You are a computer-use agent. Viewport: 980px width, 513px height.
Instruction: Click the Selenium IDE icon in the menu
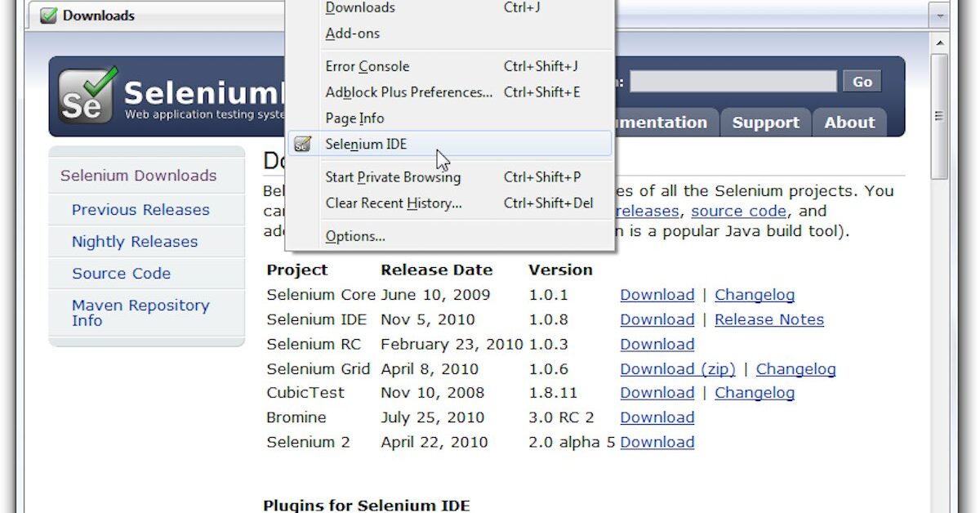[x=303, y=144]
